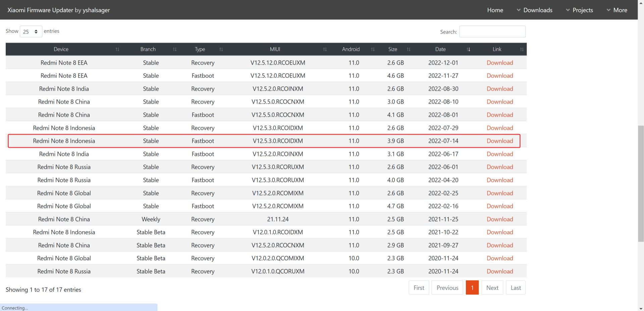Select date cell 2021-10-22
This screenshot has width=644, height=311.
443,232
